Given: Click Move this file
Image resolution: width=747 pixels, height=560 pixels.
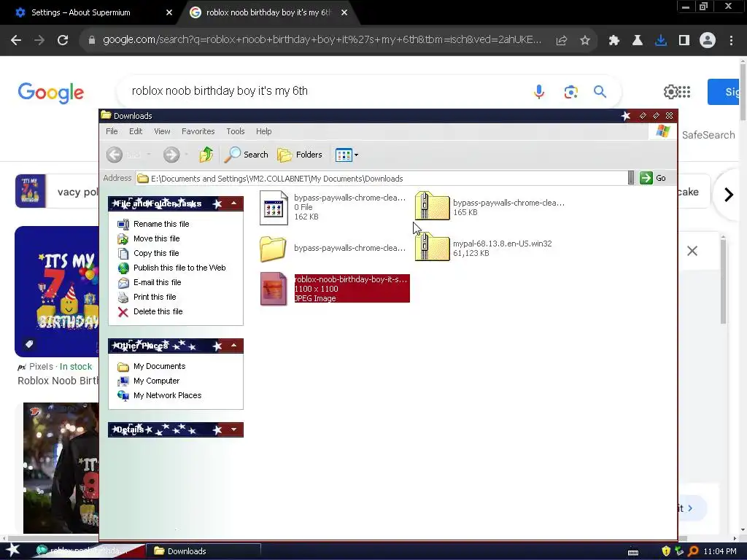Looking at the screenshot, I should pos(156,238).
